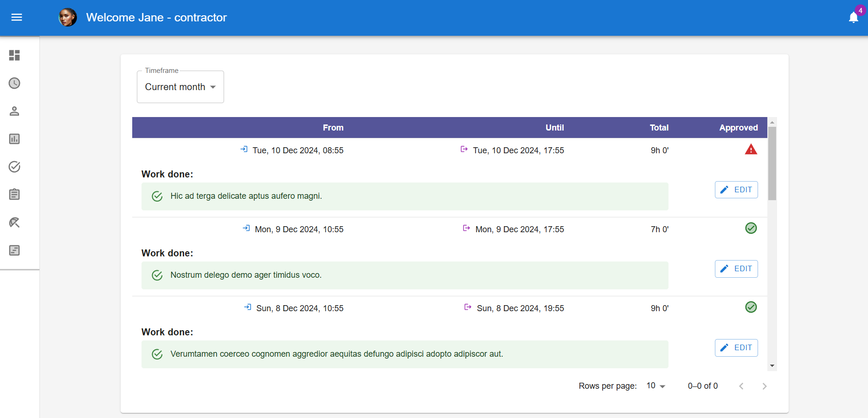Click 'Welcome Jane - contractor' title
Viewport: 868px width, 418px height.
(x=156, y=18)
